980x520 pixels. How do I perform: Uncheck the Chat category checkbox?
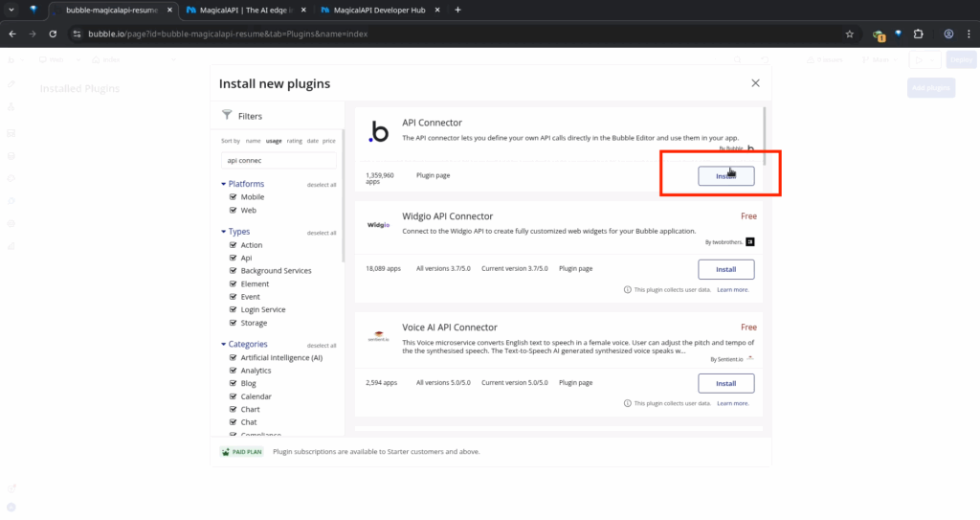(x=234, y=421)
